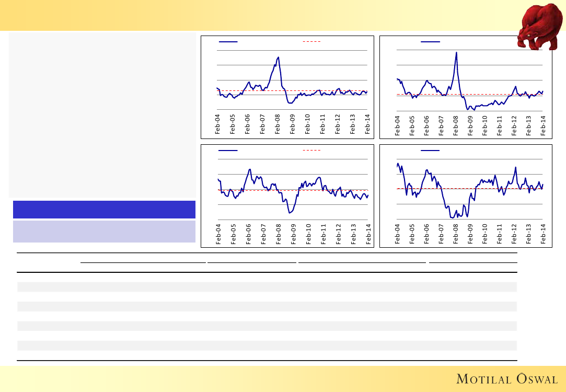Image resolution: width=566 pixels, height=392 pixels.
Task: Click Feb-14 axis label in top-right chart
Action: pos(543,126)
